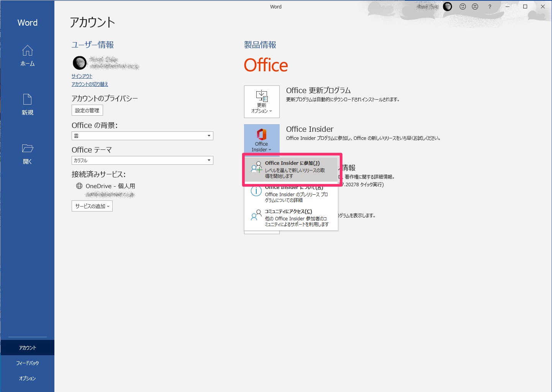This screenshot has height=392, width=552.
Task: Click the 設定の管理 button
Action: [87, 110]
